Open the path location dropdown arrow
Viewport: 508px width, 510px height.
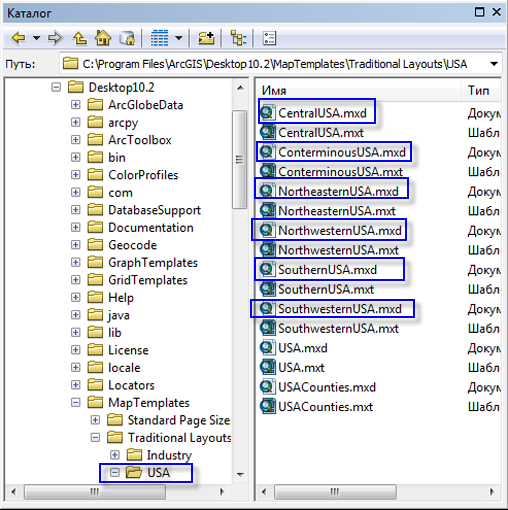point(494,63)
